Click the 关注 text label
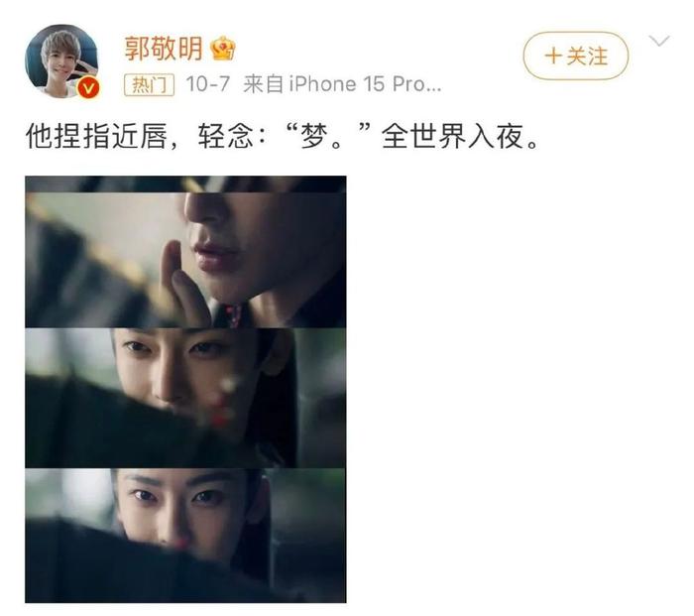This screenshot has width=694, height=616. click(x=587, y=57)
